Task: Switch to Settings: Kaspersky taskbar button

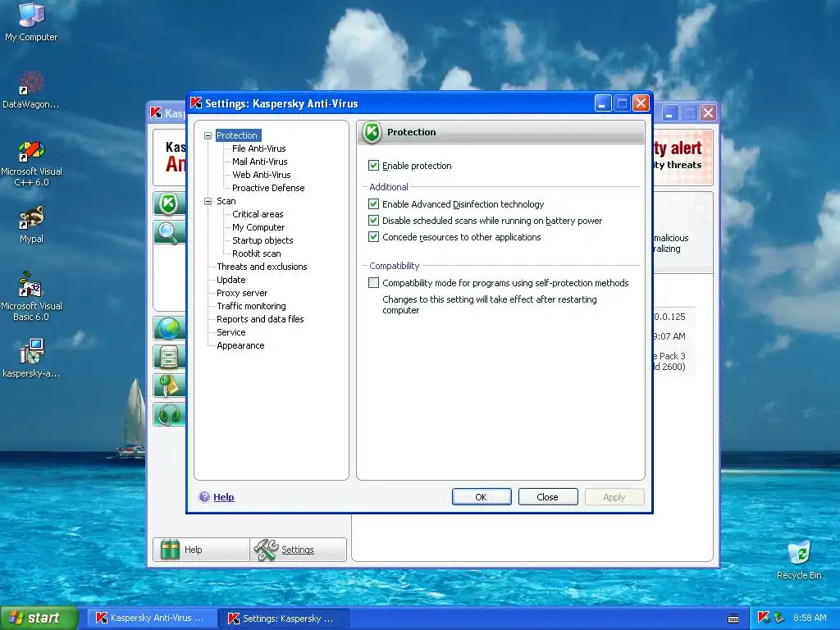Action: pos(285,619)
